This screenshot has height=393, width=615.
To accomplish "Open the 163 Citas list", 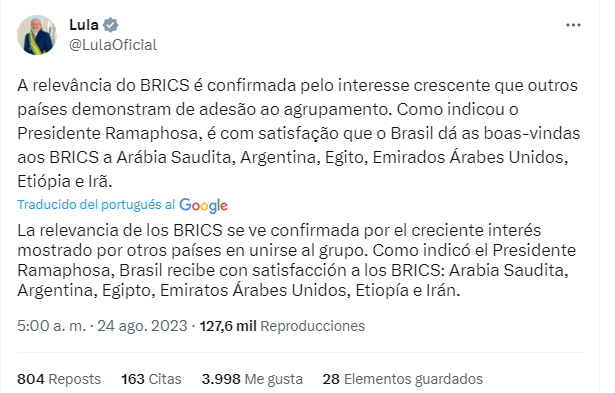I will [x=151, y=379].
